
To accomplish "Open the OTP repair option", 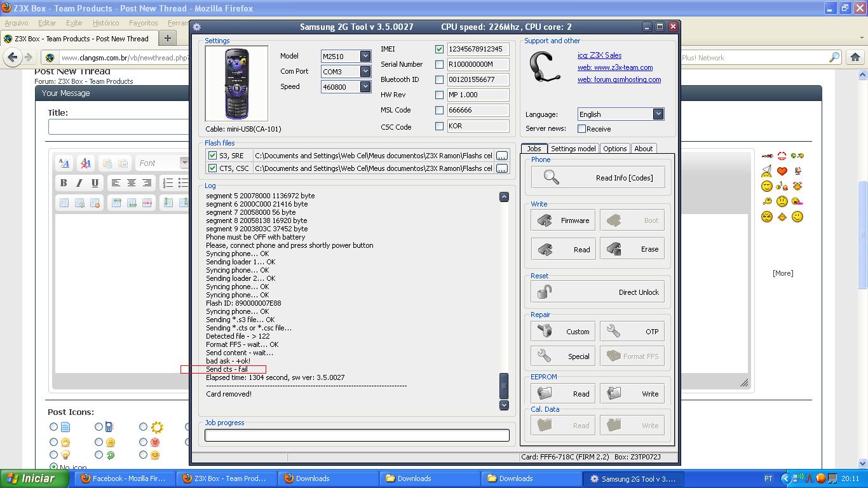I will [x=632, y=332].
